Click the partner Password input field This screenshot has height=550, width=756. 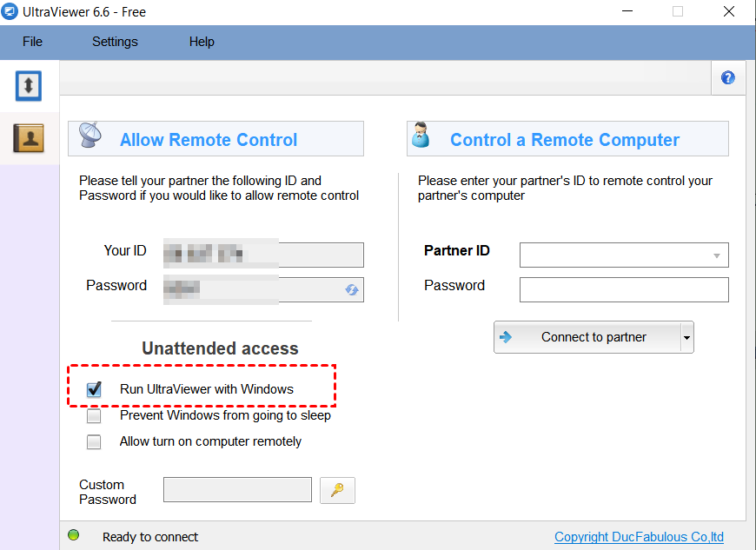[624, 289]
